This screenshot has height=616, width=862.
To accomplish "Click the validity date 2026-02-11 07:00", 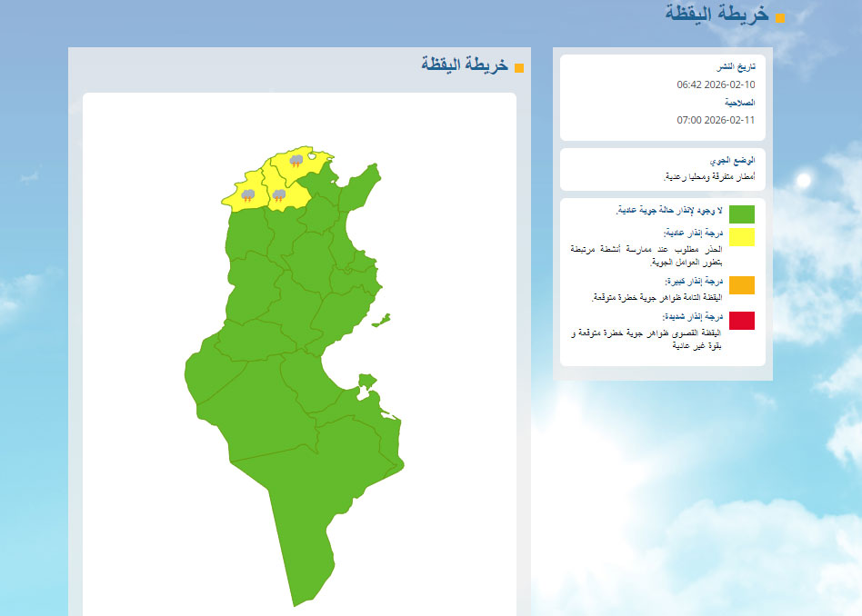I will [716, 120].
